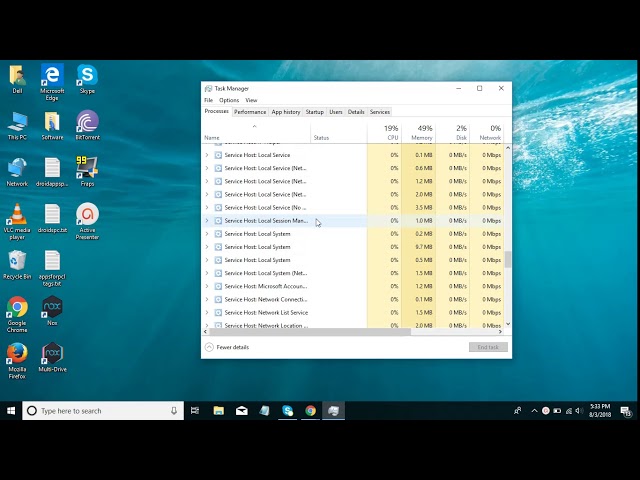Sort processes by Memory column
Screen dimensions: 640x480
pyautogui.click(x=418, y=133)
